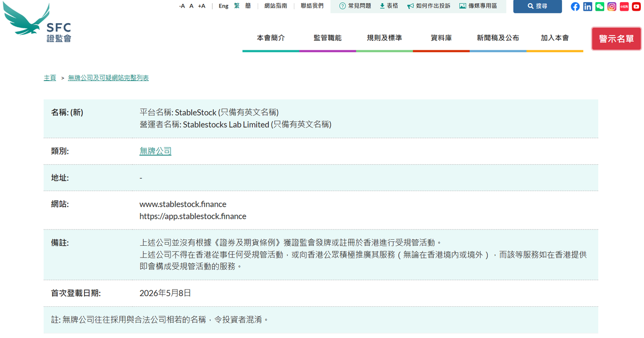Click the 平台名稱: StableStock line

click(209, 112)
